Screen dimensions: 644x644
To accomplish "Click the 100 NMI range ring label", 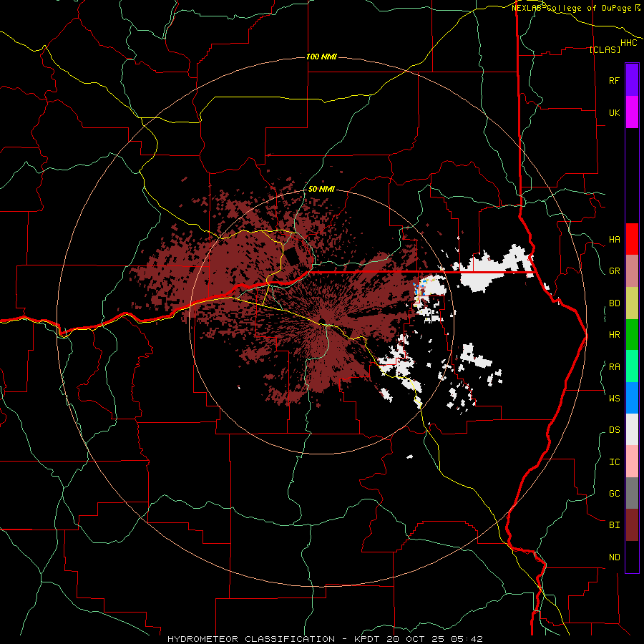I will 321,57.
